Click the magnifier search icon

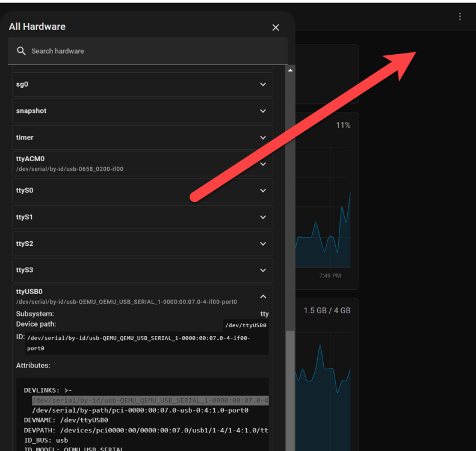21,51
